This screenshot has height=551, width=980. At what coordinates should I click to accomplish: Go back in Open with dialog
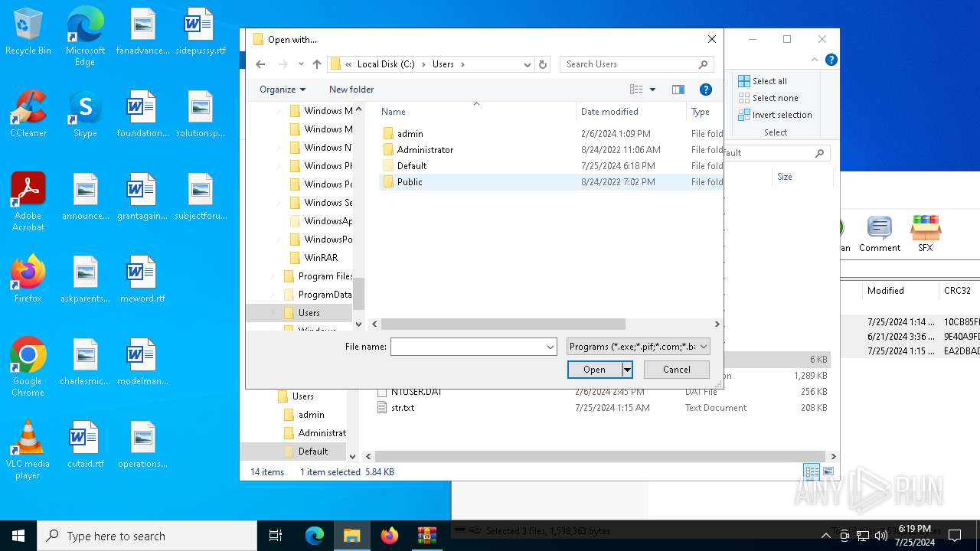click(x=260, y=64)
